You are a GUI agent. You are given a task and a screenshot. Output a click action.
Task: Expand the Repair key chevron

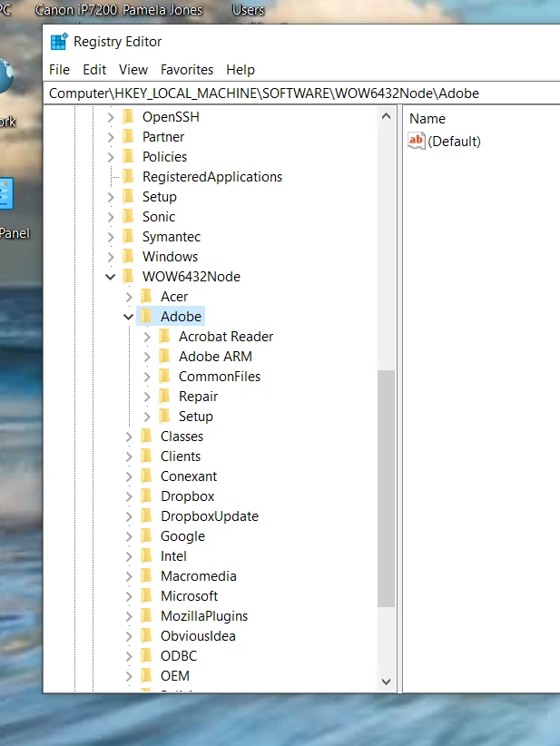(x=147, y=397)
